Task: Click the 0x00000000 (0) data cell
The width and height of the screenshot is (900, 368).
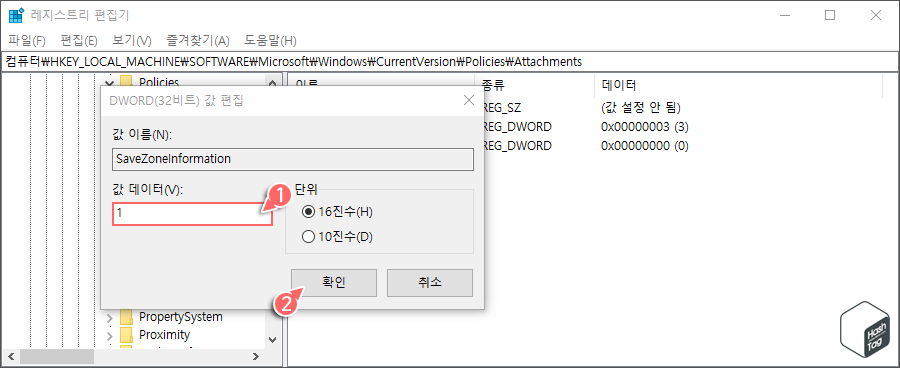Action: (645, 146)
